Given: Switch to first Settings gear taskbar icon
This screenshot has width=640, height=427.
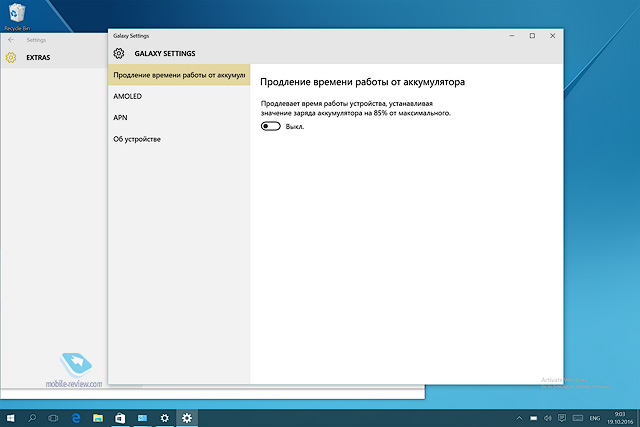Looking at the screenshot, I should [164, 418].
